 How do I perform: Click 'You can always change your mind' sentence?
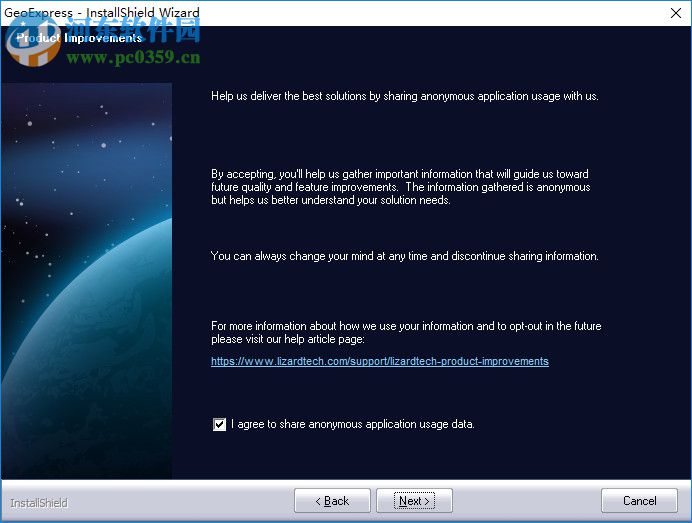[405, 256]
